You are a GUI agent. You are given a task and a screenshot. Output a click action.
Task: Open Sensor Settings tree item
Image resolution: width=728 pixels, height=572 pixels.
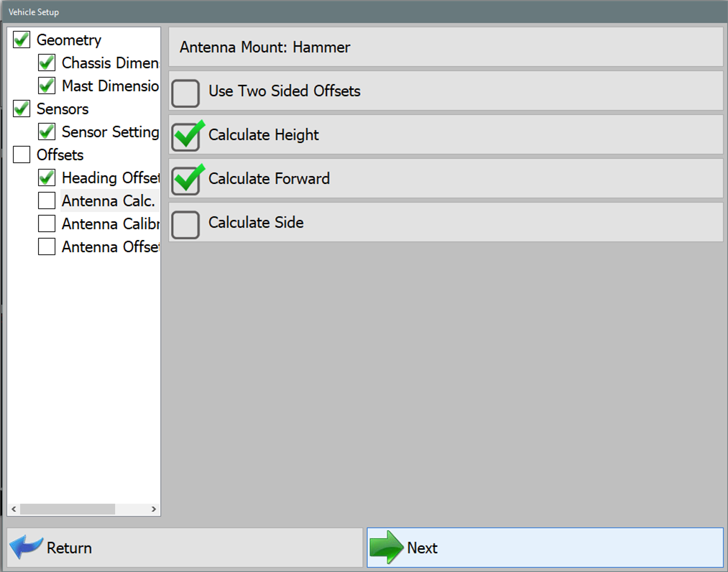point(109,132)
